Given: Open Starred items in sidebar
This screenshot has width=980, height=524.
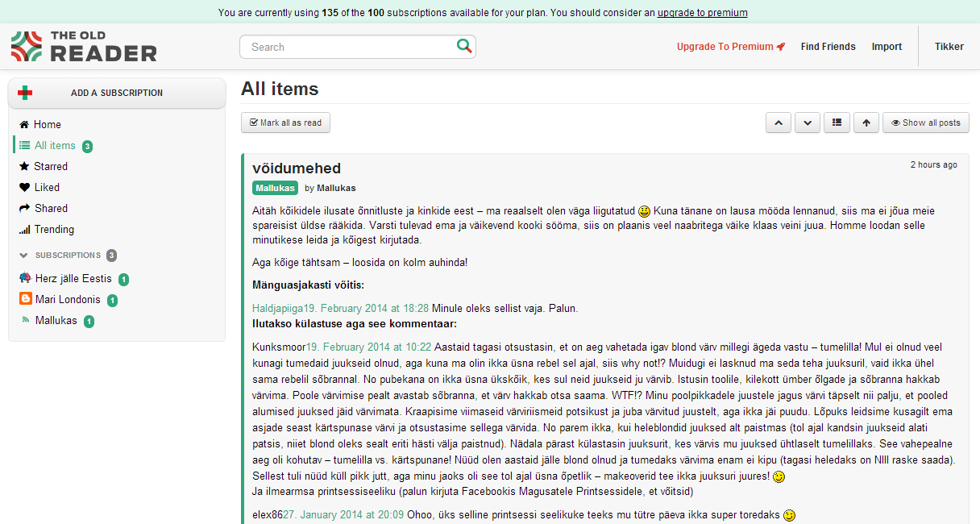Looking at the screenshot, I should point(50,166).
